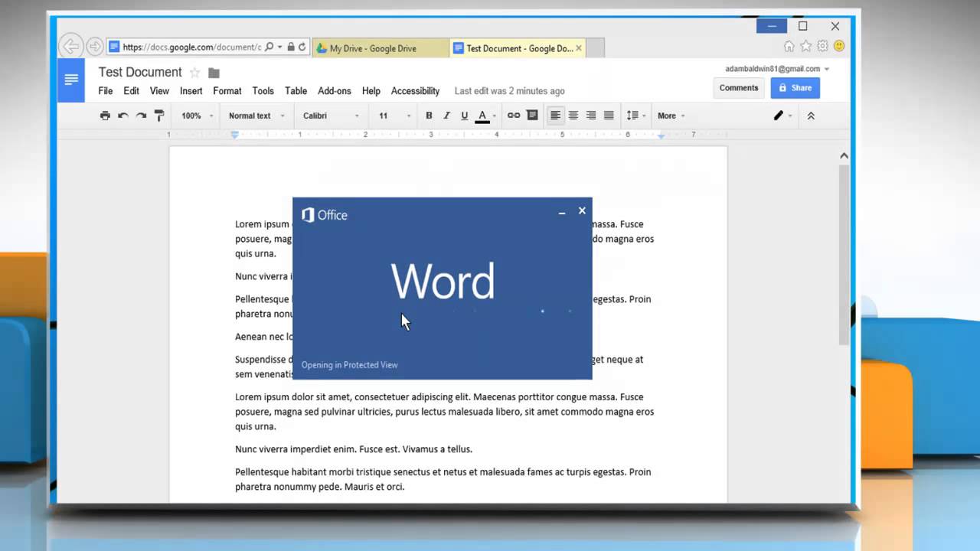980x551 pixels.
Task: Open the Format menu
Action: point(227,91)
